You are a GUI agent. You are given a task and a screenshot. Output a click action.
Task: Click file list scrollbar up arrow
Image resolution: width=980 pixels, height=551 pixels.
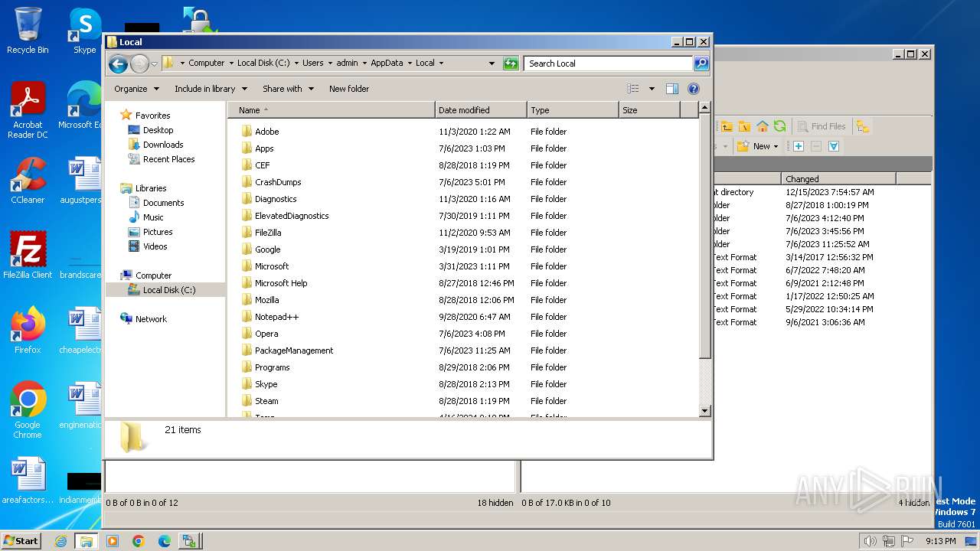(x=705, y=108)
